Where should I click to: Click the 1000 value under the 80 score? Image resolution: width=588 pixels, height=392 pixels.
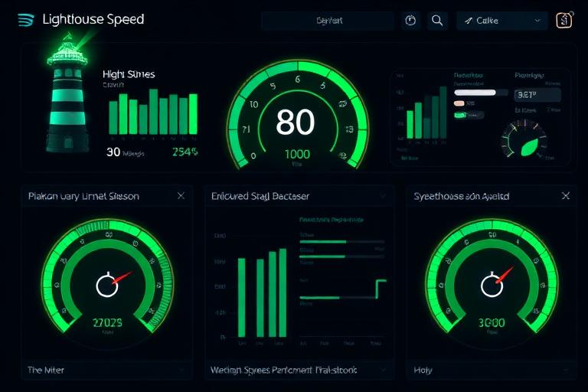pyautogui.click(x=297, y=154)
